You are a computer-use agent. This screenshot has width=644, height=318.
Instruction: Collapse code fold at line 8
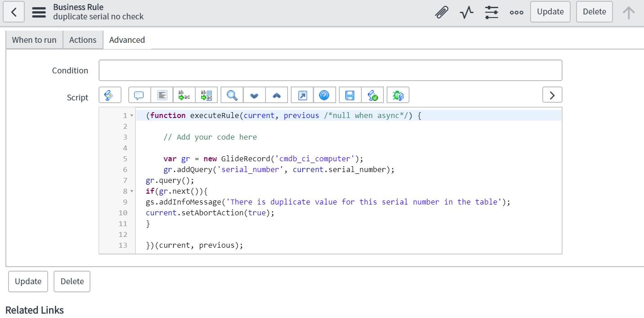[132, 191]
